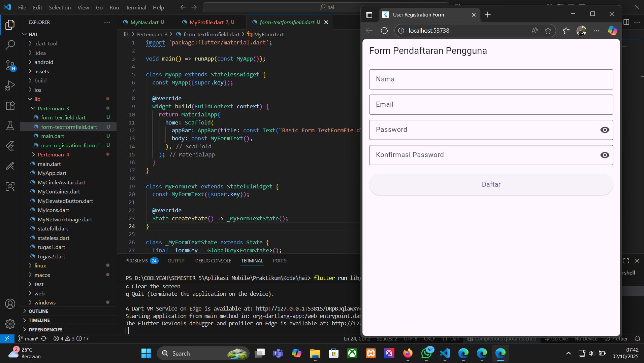Open the Copilot icon in Edge
The width and height of the screenshot is (644, 363).
click(x=612, y=31)
